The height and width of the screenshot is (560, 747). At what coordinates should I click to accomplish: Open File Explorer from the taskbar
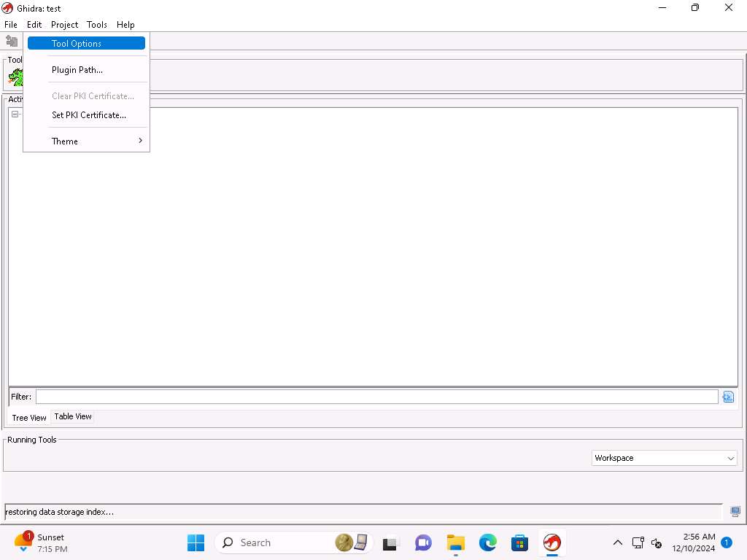point(456,542)
